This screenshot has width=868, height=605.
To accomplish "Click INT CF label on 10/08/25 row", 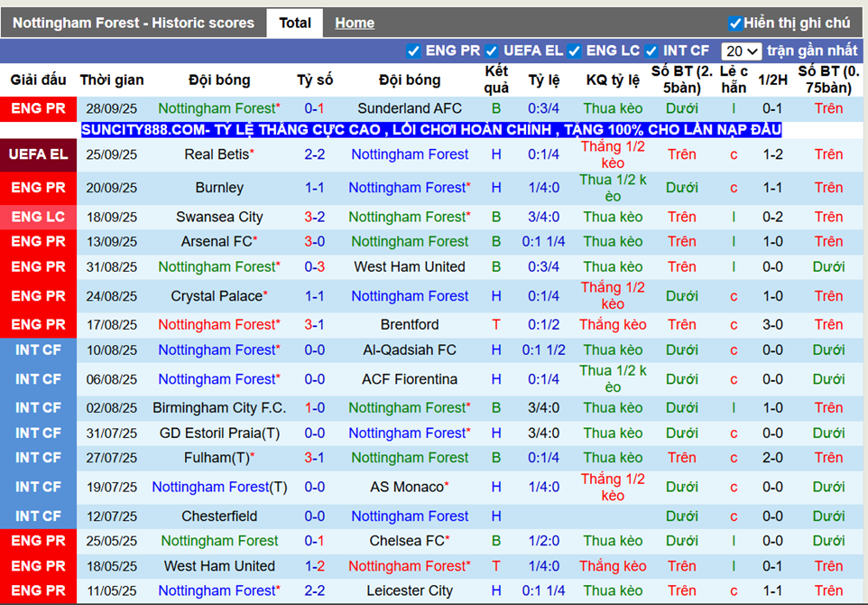I will point(38,350).
